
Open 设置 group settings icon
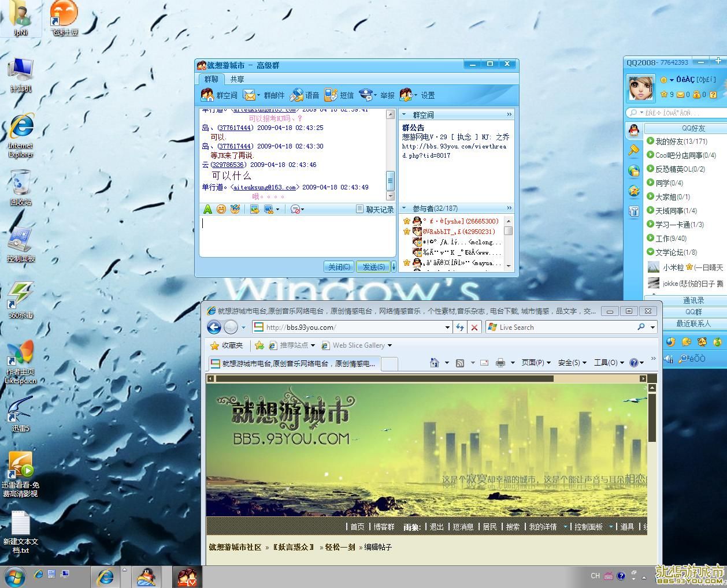406,95
